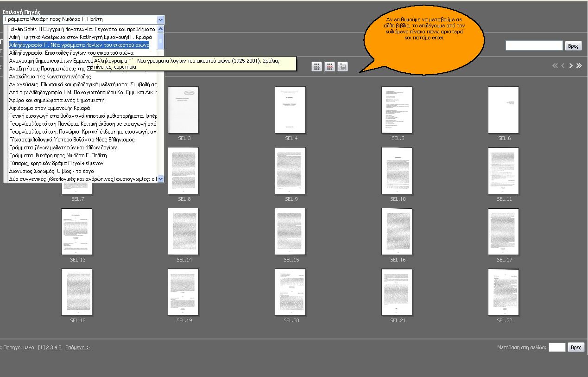
Task: Jump to first page with double-left arrow
Action: [555, 66]
